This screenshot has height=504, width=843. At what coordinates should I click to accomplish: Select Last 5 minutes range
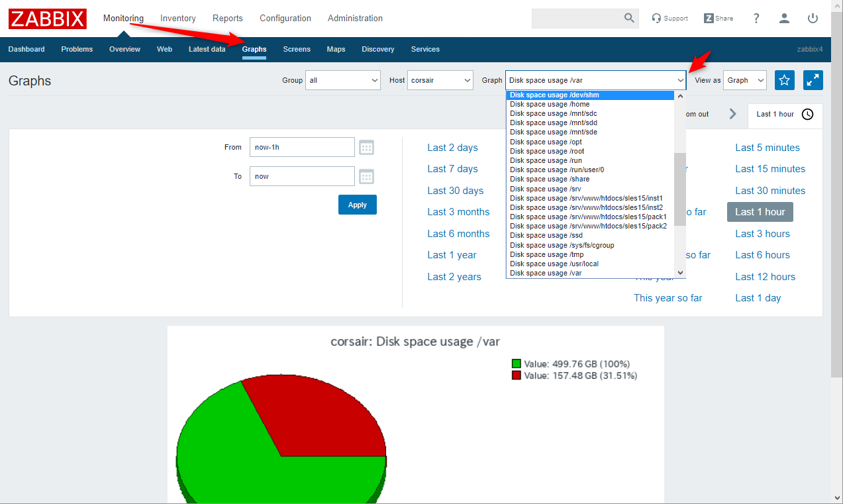tap(768, 148)
